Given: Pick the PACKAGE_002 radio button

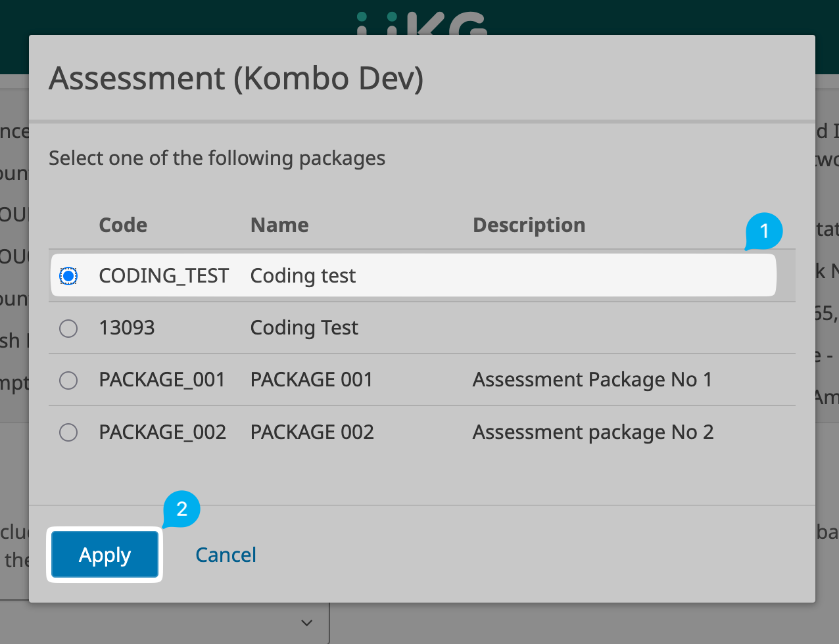Looking at the screenshot, I should (x=68, y=432).
